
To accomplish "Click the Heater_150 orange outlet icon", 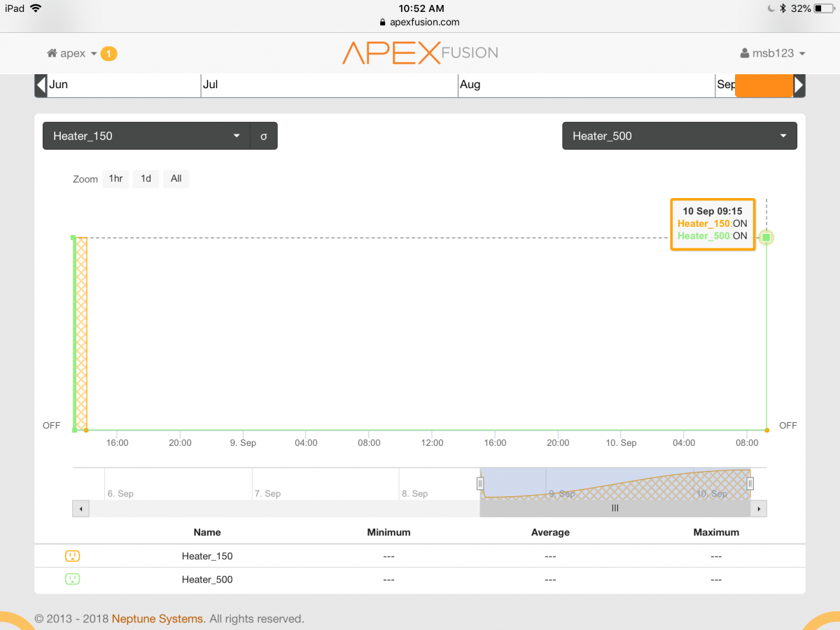I will pyautogui.click(x=72, y=556).
